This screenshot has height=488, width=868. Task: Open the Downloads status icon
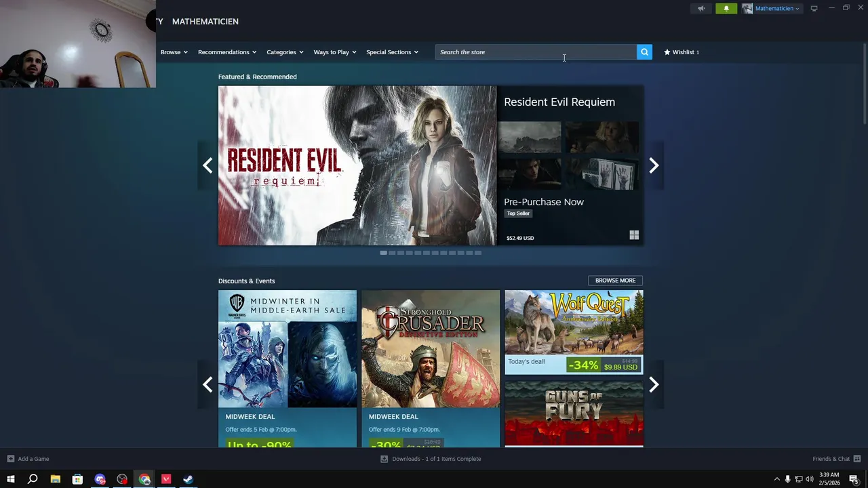384,459
